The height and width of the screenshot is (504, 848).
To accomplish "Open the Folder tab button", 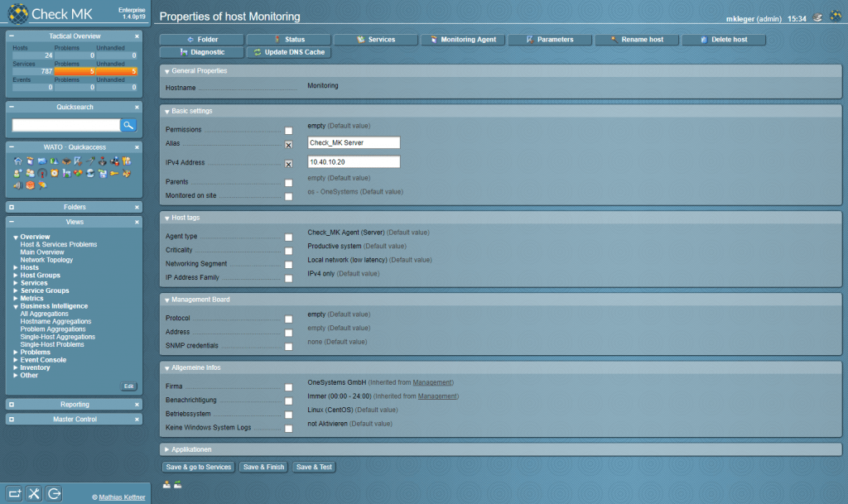I will click(202, 40).
